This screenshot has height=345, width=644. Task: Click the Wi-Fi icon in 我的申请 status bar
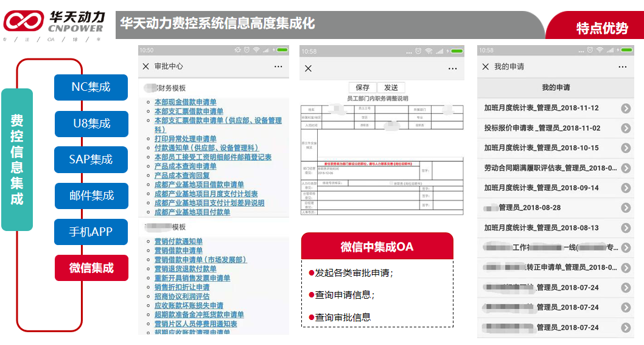pyautogui.click(x=600, y=50)
